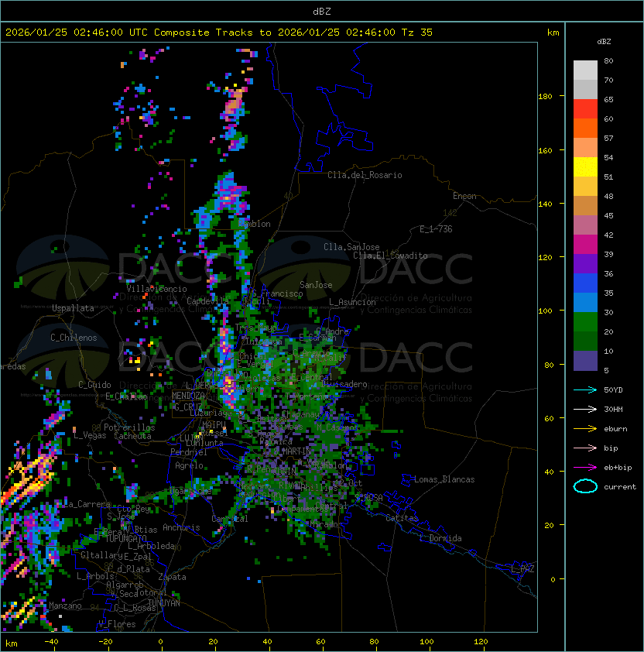Click the 'Uspallata' map label

click(73, 308)
